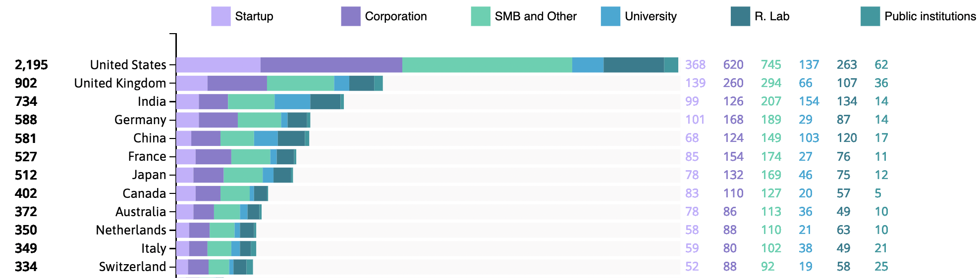Viewport: 980px width, 278px height.
Task: Select the Switzerland country label
Action: tap(132, 267)
